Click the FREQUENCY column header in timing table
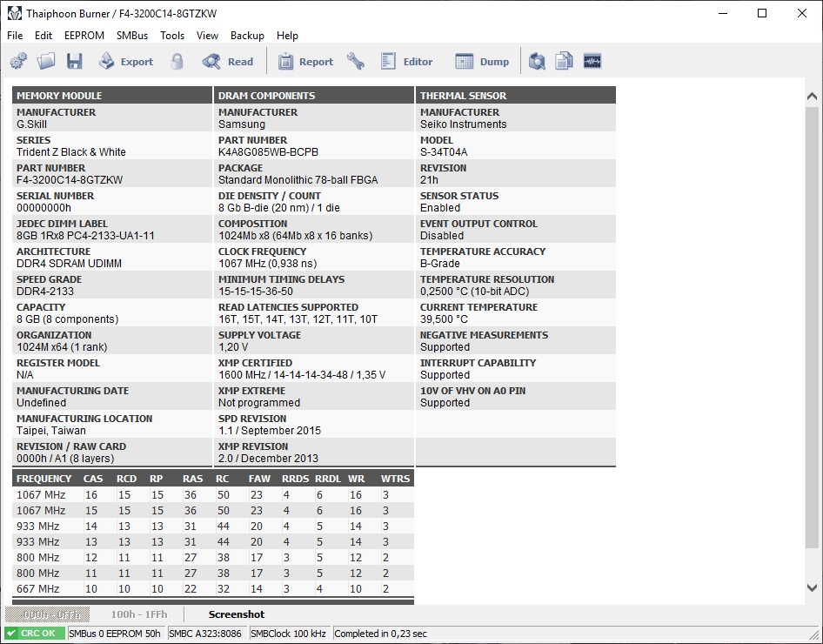Screen dimensions: 823x644 [44, 479]
